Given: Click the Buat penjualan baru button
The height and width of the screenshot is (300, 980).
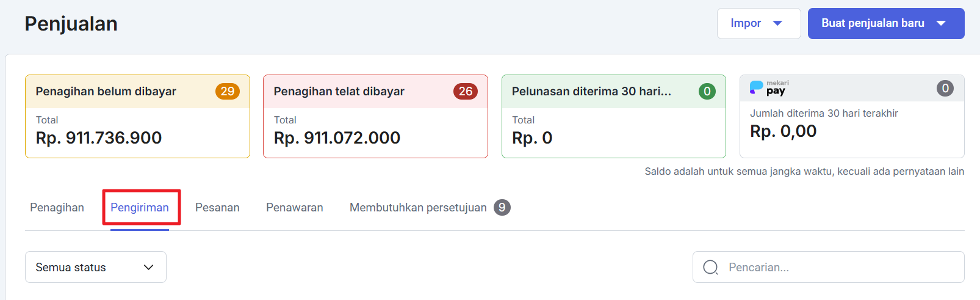Looking at the screenshot, I should (872, 24).
